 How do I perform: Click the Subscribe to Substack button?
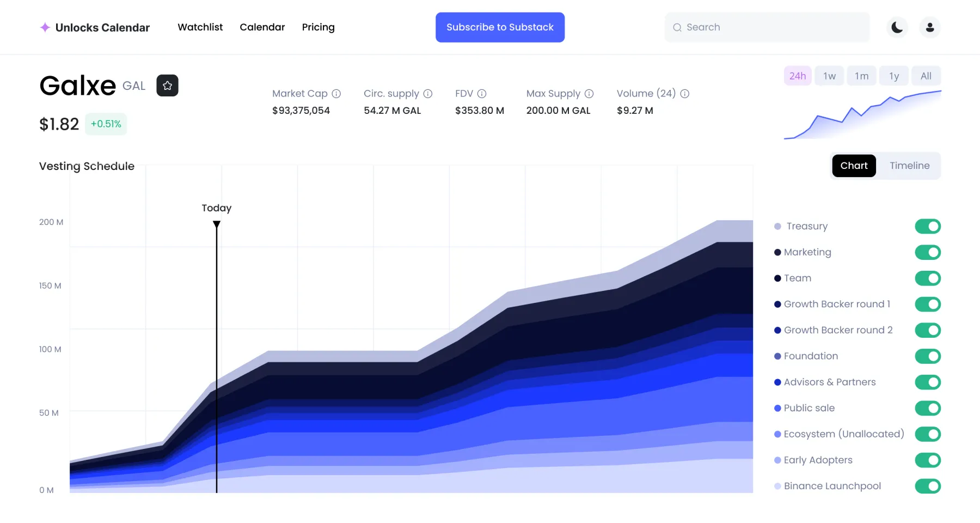pos(500,27)
